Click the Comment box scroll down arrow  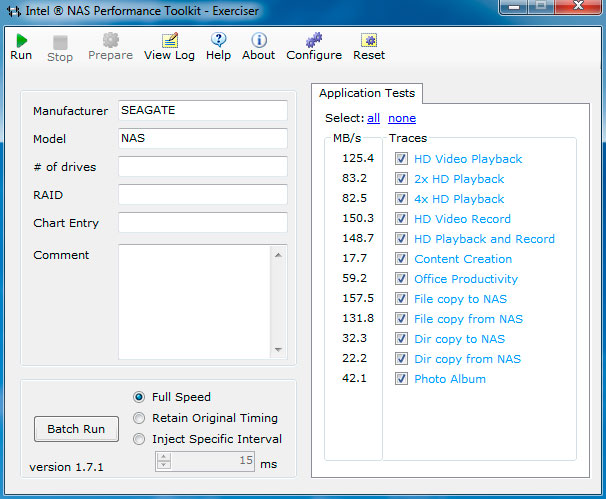[279, 349]
